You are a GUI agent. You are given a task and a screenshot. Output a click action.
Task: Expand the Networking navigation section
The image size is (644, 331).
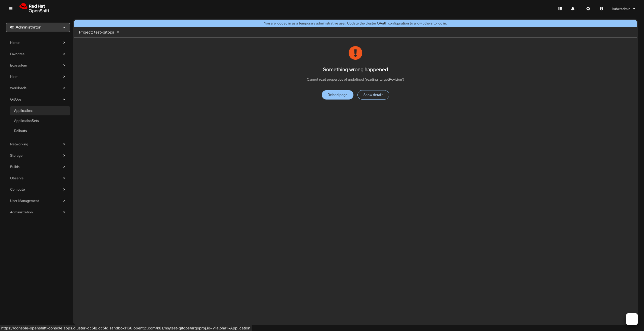tap(37, 144)
